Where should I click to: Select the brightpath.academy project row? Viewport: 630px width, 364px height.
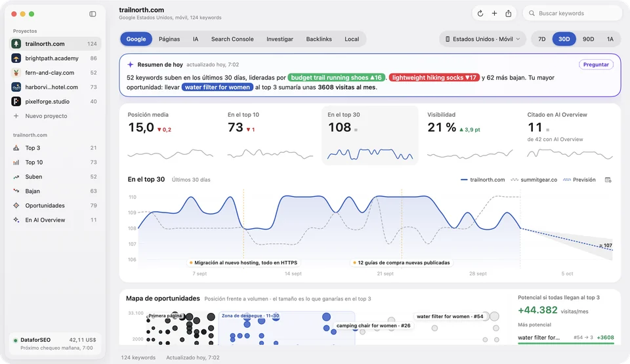[55, 58]
